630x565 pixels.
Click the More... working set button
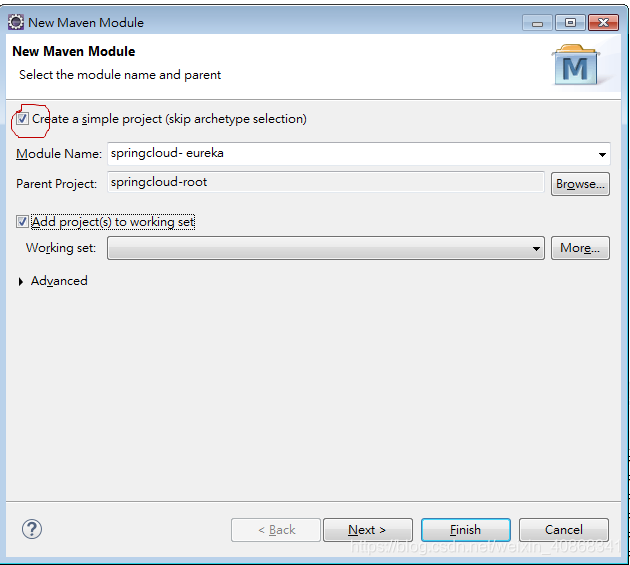point(580,248)
